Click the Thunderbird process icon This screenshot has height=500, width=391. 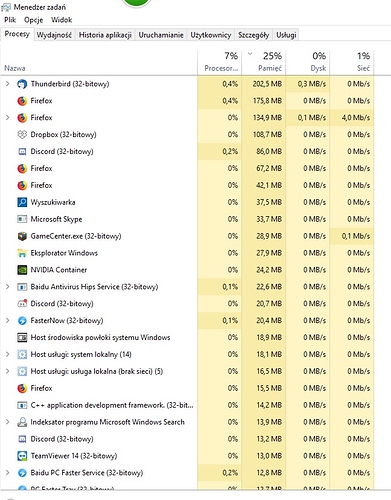(22, 84)
